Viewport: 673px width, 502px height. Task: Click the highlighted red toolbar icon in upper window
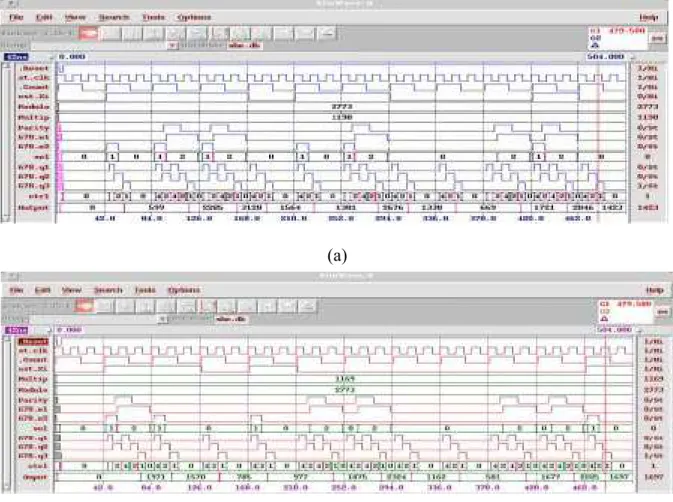pyautogui.click(x=88, y=33)
